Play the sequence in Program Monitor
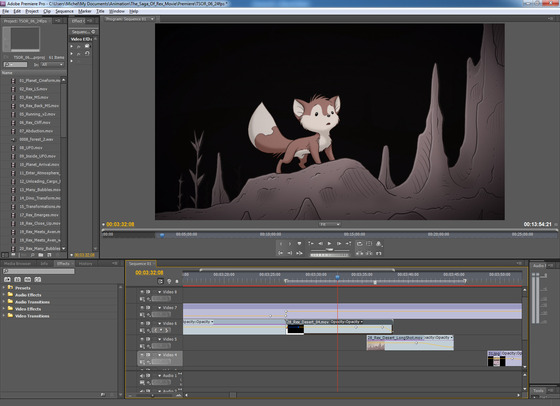The image size is (560, 406). click(329, 244)
